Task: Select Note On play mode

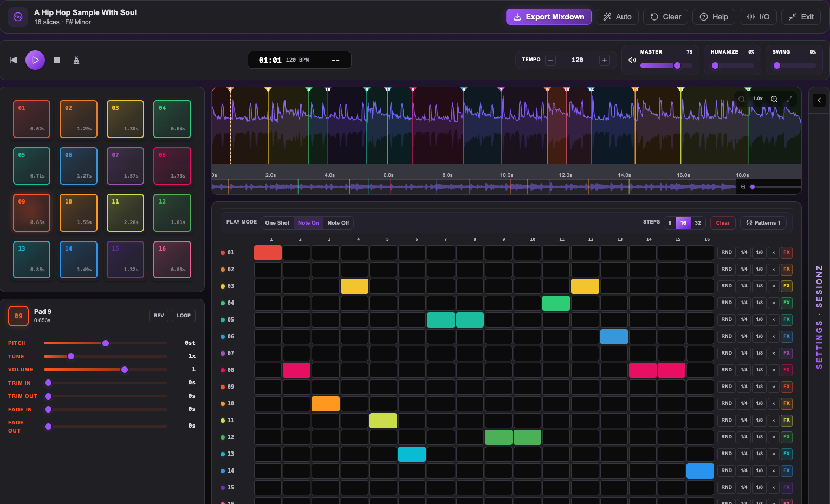Action: click(308, 222)
